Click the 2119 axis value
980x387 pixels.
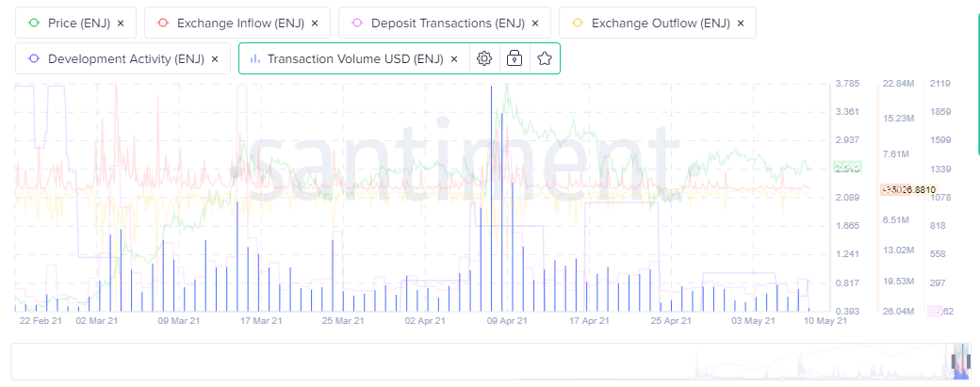940,84
